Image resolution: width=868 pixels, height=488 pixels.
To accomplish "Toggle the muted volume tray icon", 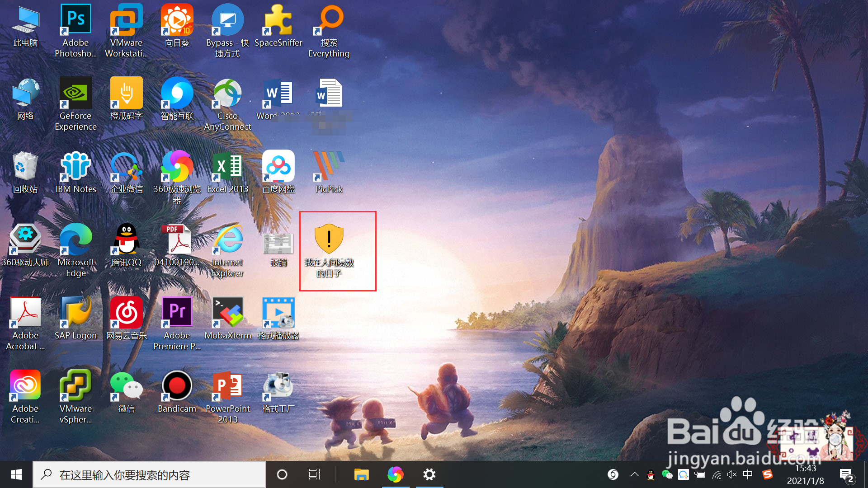I will 732,474.
